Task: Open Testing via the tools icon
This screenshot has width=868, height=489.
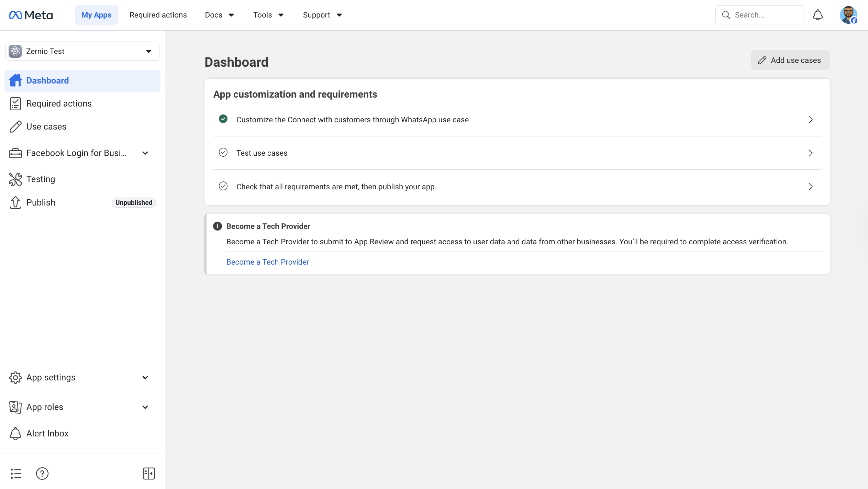Action: pyautogui.click(x=15, y=179)
